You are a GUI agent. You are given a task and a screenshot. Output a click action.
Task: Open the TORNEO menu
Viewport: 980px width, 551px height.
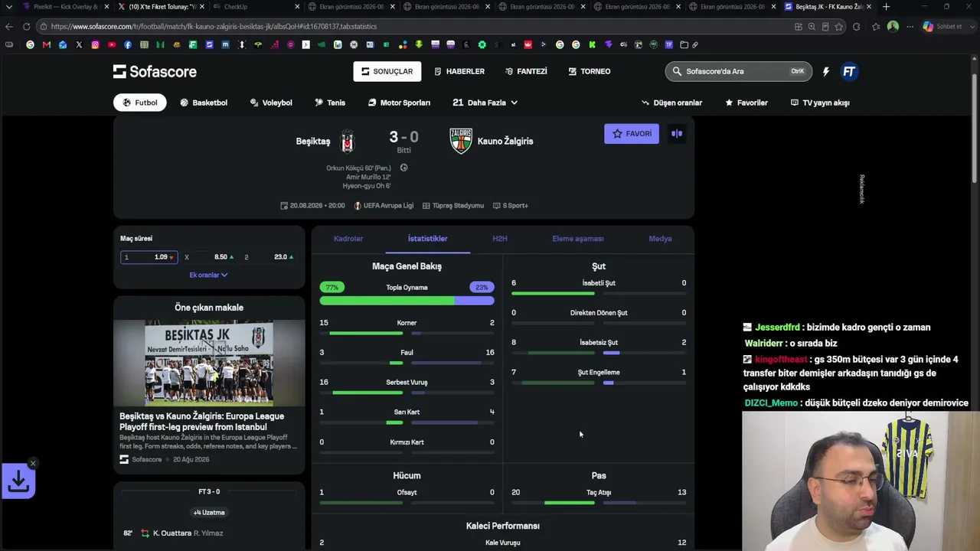[x=590, y=71]
